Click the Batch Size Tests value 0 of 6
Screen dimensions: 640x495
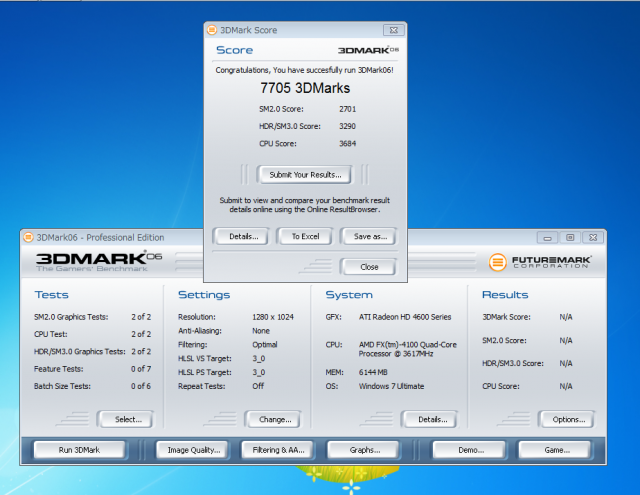[x=141, y=386]
